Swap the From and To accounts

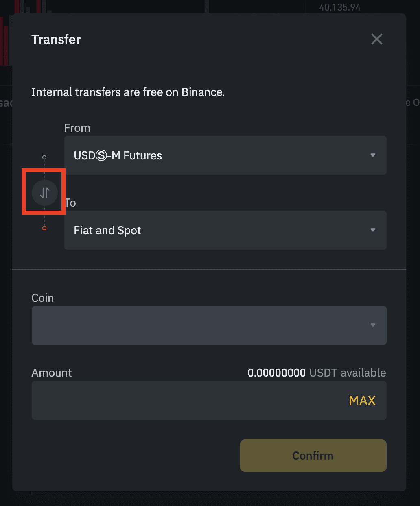pyautogui.click(x=45, y=192)
